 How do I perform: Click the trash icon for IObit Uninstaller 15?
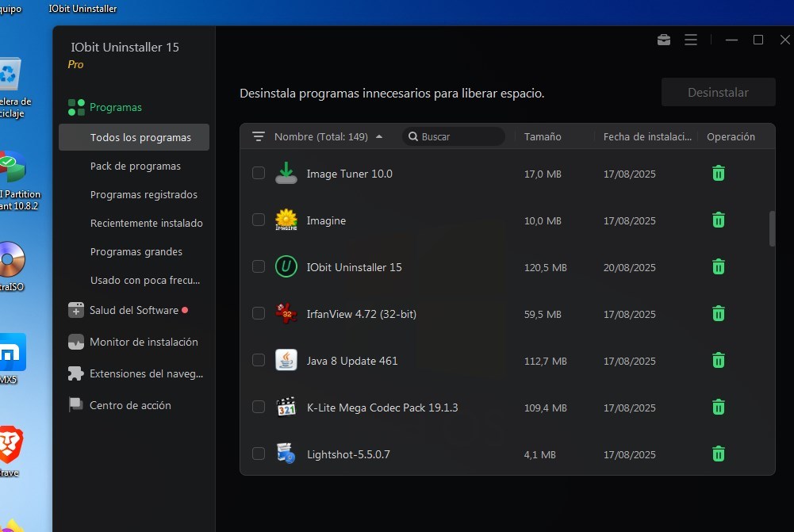click(718, 266)
